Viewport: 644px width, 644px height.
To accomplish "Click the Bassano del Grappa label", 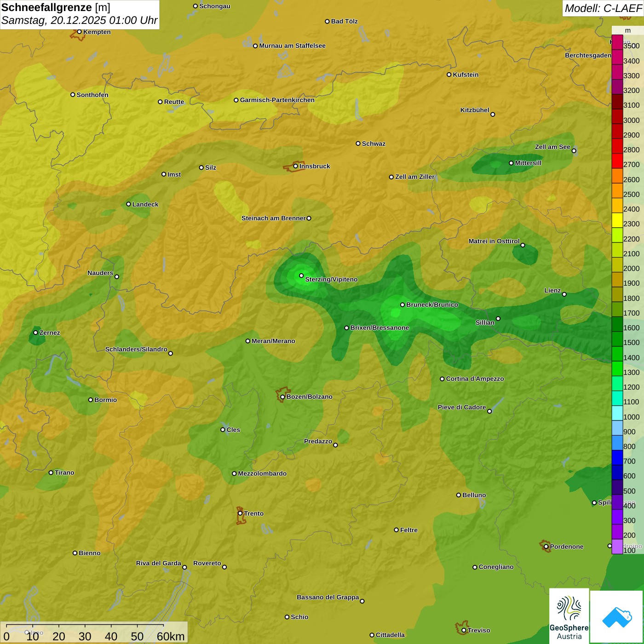I will tap(328, 597).
